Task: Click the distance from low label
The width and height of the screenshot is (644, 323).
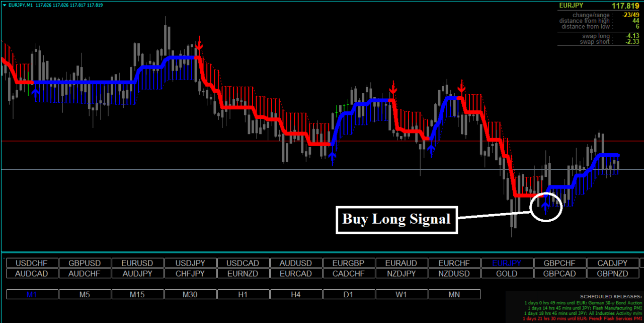Action: (586, 26)
